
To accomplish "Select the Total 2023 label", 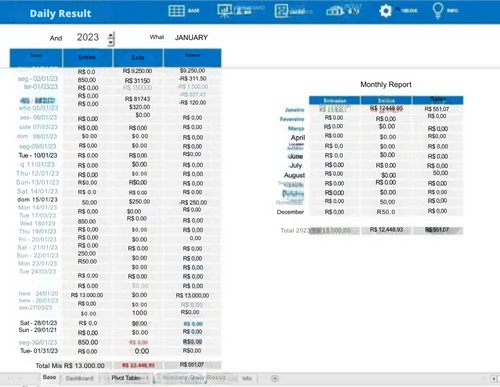I will point(295,230).
